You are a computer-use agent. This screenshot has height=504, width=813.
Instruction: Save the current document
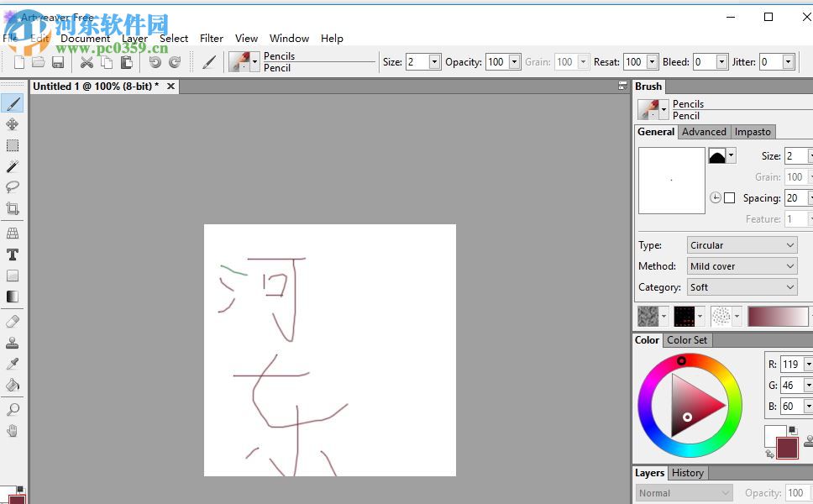point(58,61)
